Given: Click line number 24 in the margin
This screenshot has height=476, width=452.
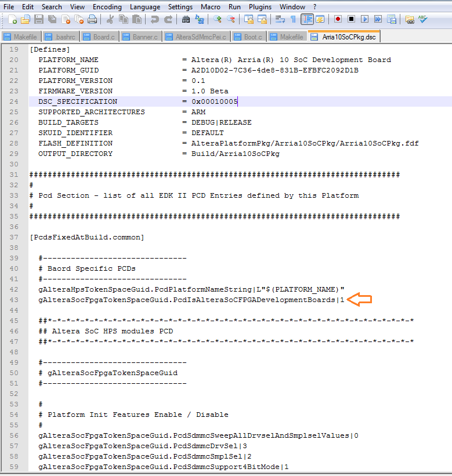Looking at the screenshot, I should pos(14,101).
